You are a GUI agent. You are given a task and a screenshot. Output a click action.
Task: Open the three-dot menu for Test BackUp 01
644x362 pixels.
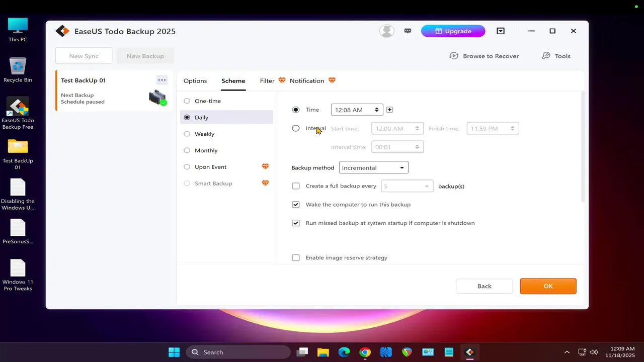click(162, 80)
